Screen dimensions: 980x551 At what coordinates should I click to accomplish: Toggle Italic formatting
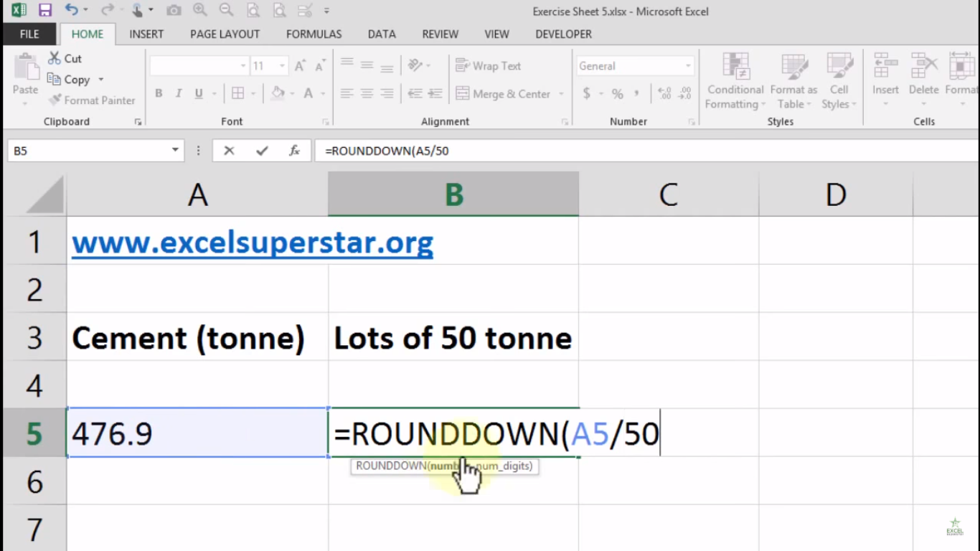pyautogui.click(x=179, y=93)
